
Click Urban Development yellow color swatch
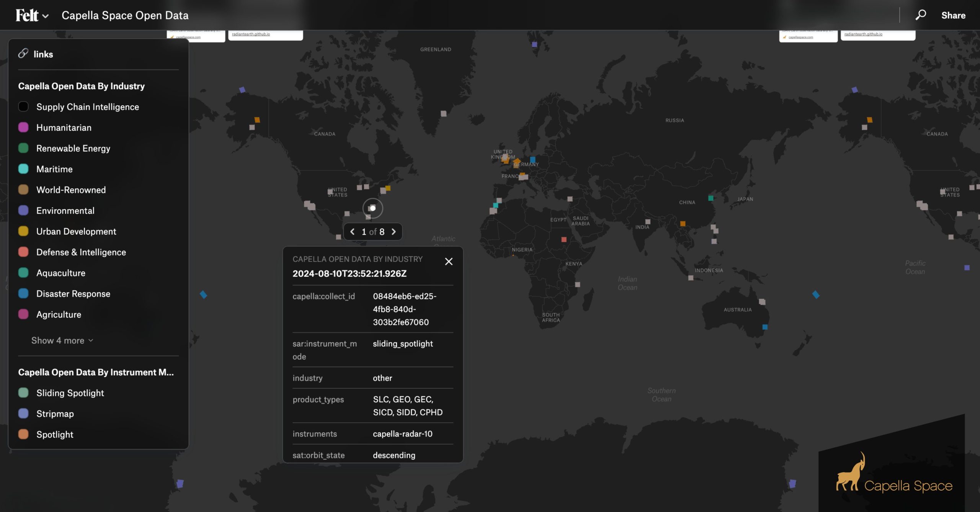click(23, 231)
